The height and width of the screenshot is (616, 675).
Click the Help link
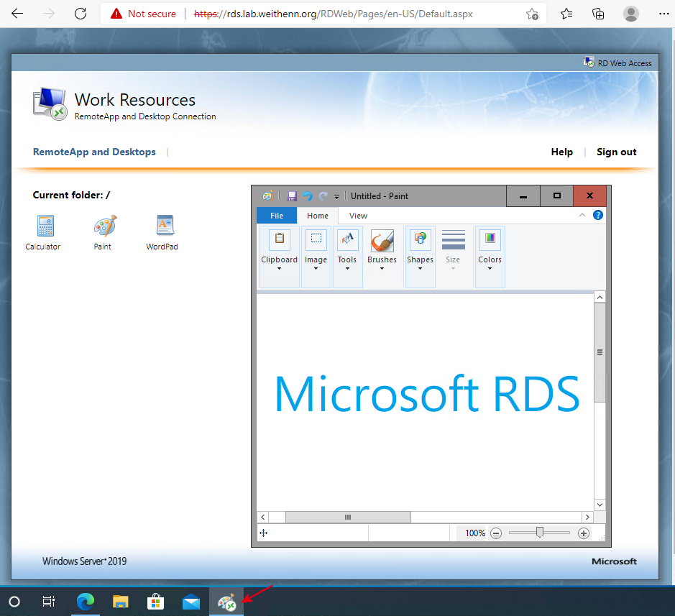(x=562, y=152)
